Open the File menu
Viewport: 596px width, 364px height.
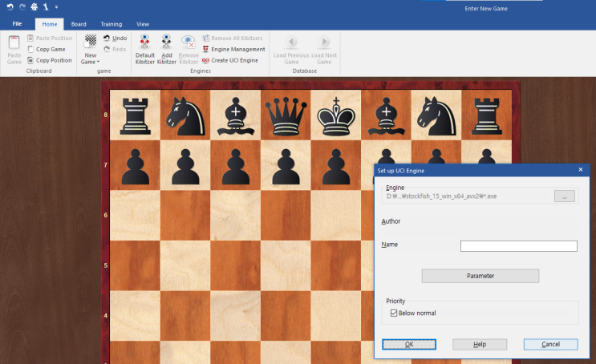[17, 23]
